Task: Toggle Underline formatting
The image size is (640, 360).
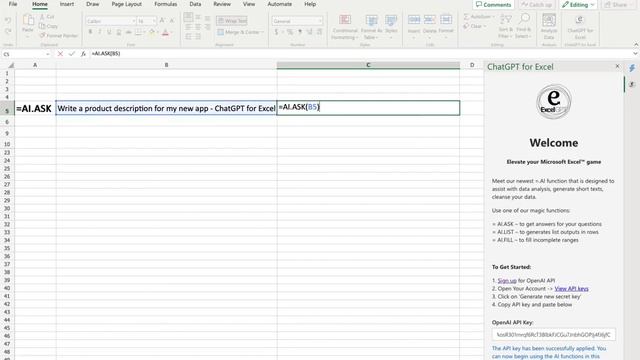Action: (109, 32)
